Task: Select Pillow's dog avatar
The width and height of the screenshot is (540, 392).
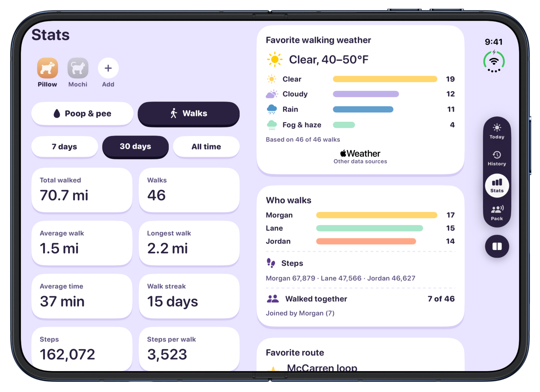Action: click(47, 68)
